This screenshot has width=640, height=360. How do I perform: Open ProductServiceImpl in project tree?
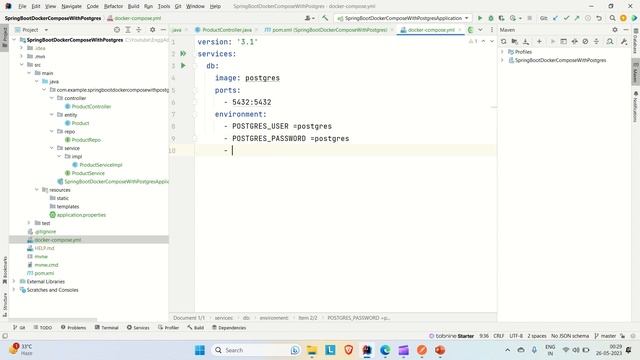(101, 164)
